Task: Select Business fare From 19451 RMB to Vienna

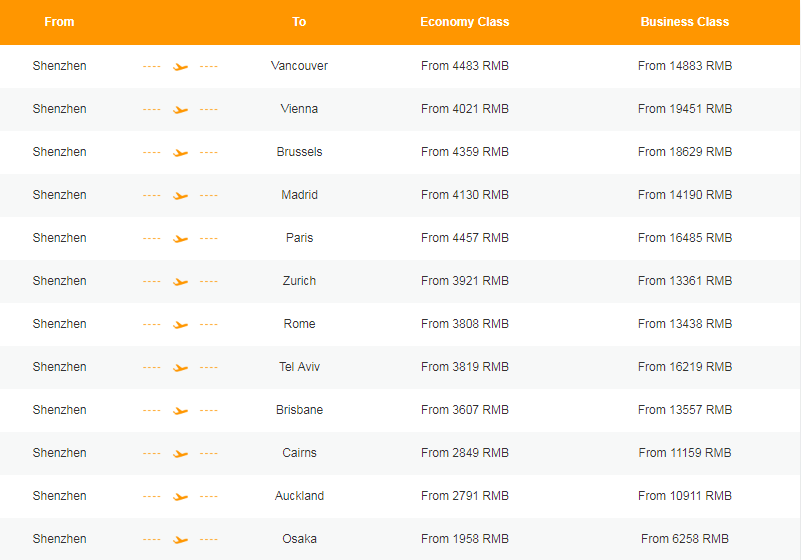Action: [684, 109]
